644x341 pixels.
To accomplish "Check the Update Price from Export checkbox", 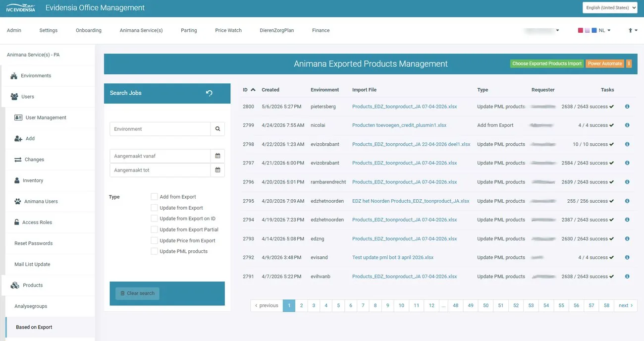I will pos(154,240).
